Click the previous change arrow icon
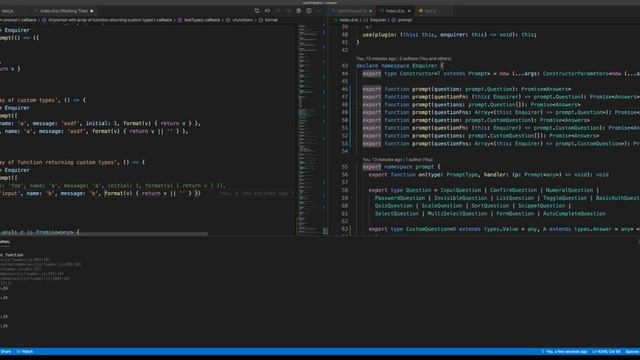This screenshot has width=640, height=360. click(278, 11)
